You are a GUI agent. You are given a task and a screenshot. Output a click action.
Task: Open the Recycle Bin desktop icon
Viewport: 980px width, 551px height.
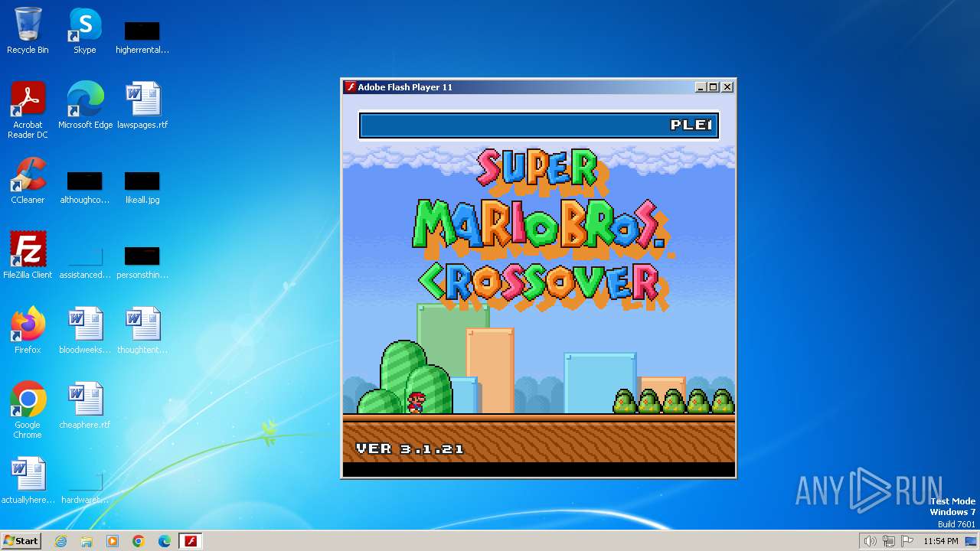pyautogui.click(x=28, y=31)
